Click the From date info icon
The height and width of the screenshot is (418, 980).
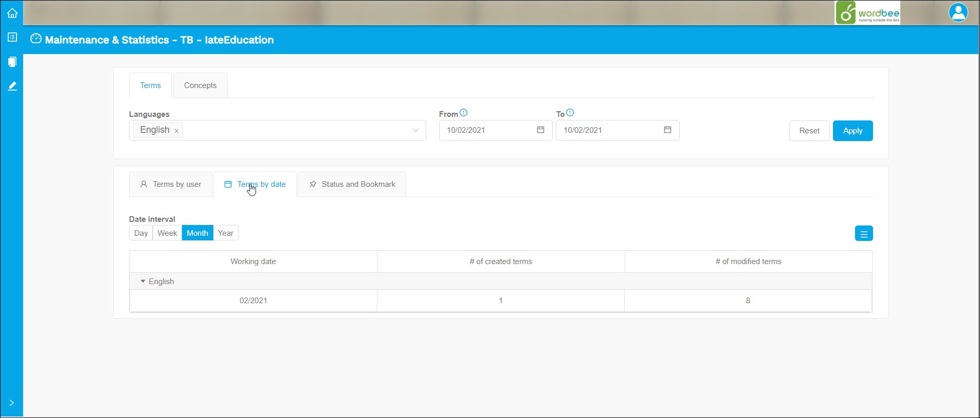click(x=463, y=113)
